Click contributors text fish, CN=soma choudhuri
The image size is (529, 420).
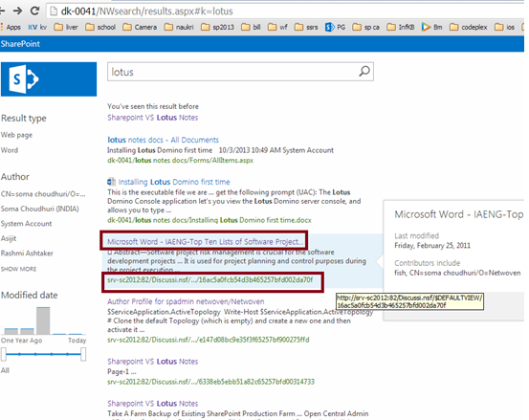coord(457,273)
